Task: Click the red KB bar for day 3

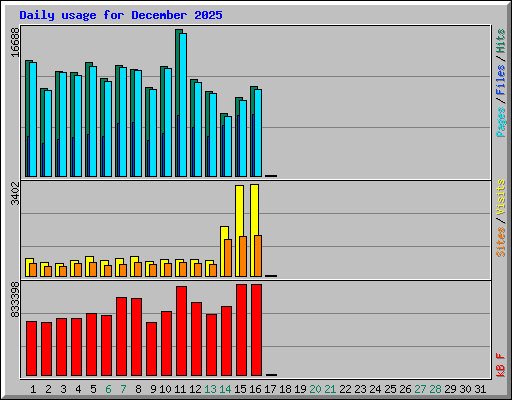Action: (x=61, y=347)
